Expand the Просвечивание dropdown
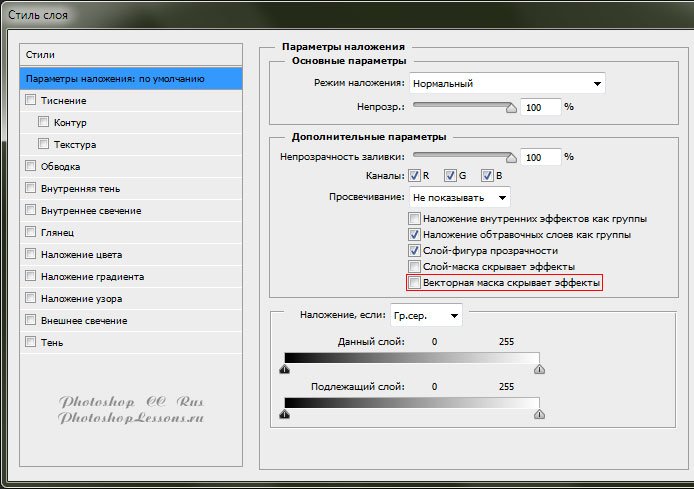 (458, 197)
